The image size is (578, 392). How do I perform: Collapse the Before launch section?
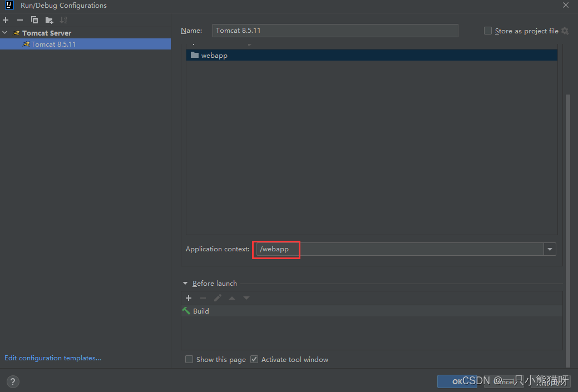pos(185,284)
